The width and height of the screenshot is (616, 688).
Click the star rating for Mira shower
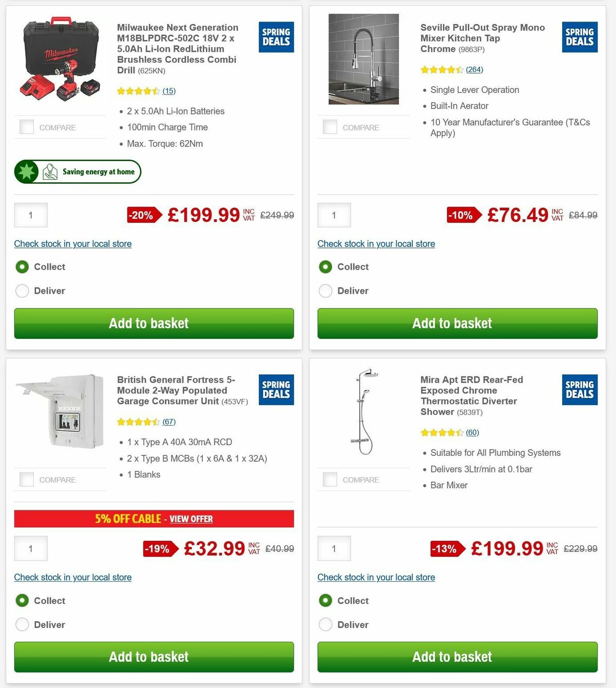click(x=442, y=432)
